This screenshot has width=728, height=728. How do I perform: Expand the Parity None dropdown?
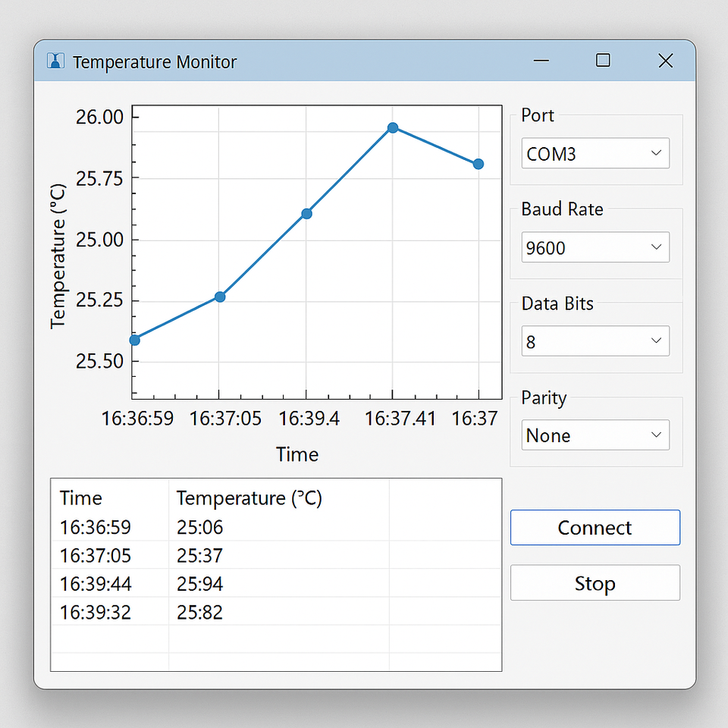click(595, 435)
